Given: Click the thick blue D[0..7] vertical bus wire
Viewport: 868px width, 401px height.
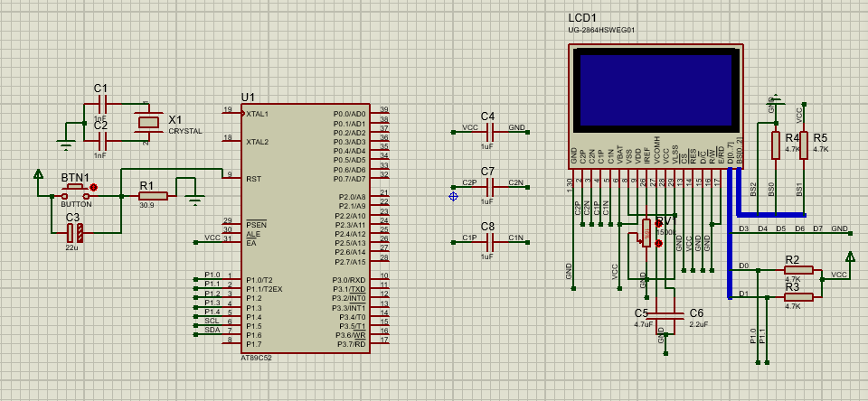Looking at the screenshot, I should coord(730,232).
